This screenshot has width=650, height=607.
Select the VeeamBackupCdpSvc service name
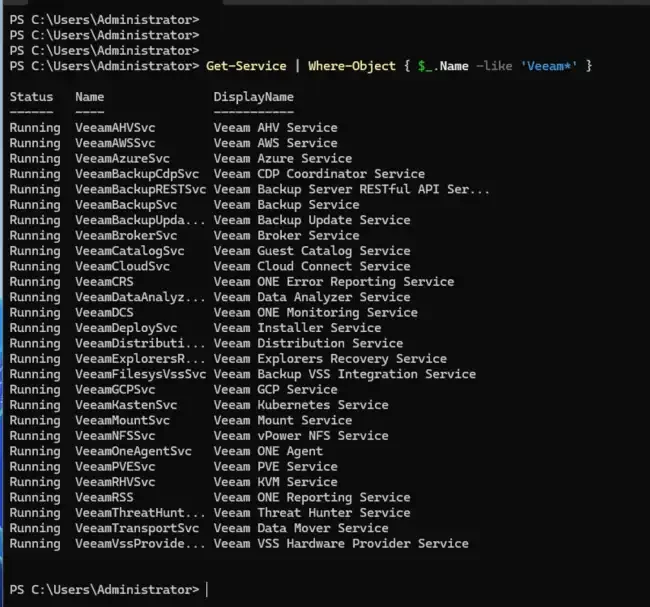137,174
